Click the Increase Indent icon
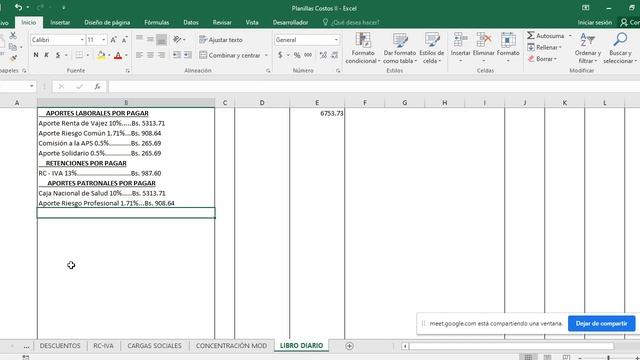This screenshot has width=640, height=360. coord(187,55)
